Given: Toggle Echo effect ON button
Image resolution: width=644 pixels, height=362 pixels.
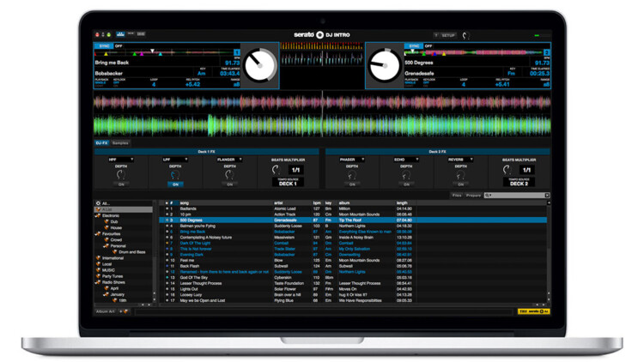Looking at the screenshot, I should (406, 184).
